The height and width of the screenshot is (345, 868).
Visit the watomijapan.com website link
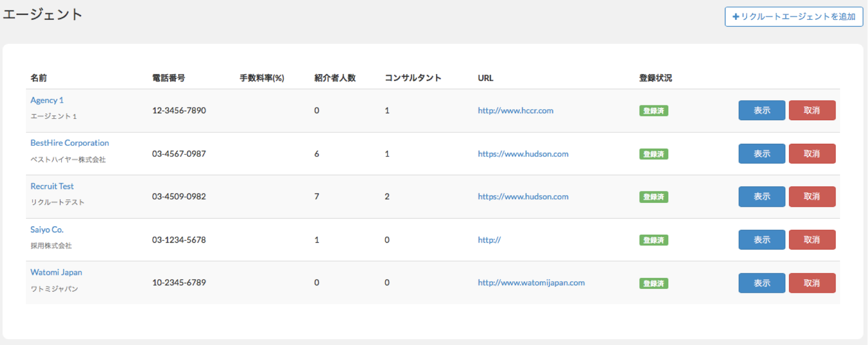[531, 282]
